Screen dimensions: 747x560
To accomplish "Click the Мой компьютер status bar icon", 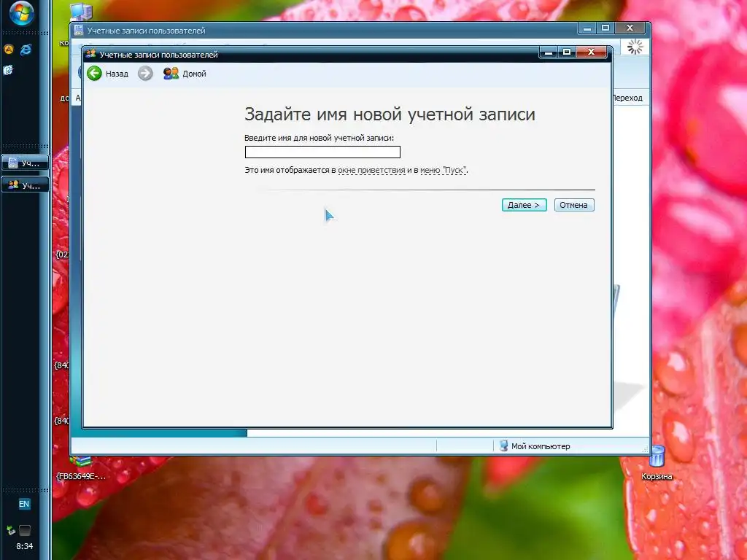I will [x=503, y=446].
